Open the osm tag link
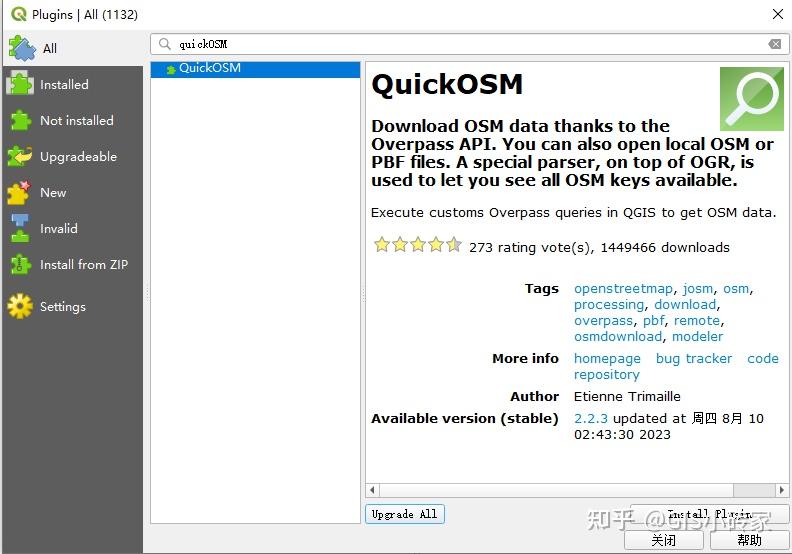The image size is (792, 554). [736, 288]
